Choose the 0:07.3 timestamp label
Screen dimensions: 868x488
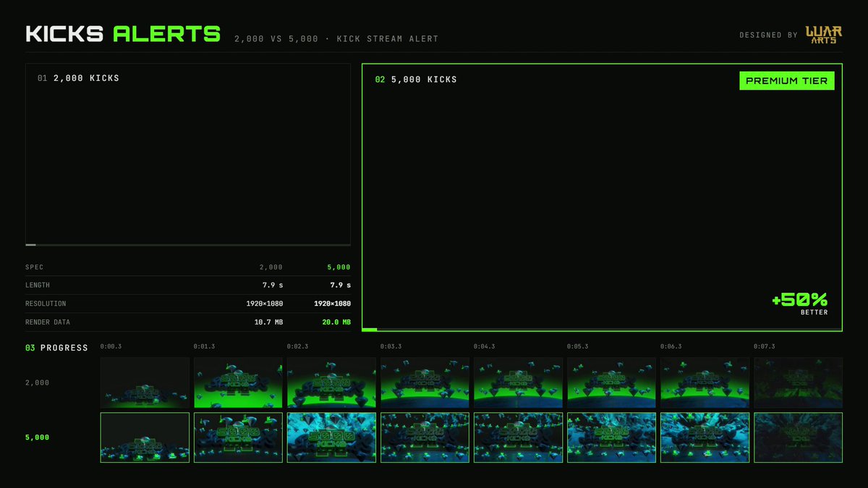point(765,347)
